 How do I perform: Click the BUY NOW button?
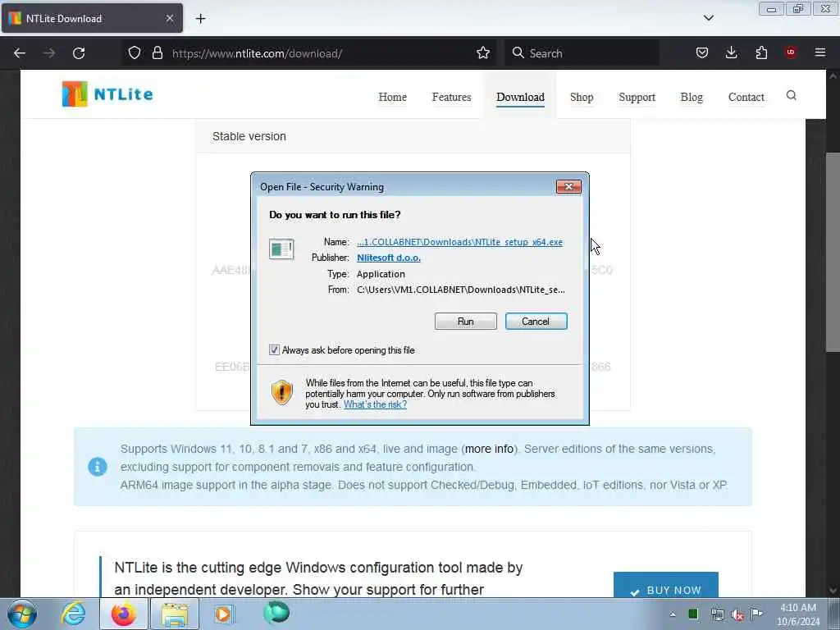pyautogui.click(x=666, y=586)
